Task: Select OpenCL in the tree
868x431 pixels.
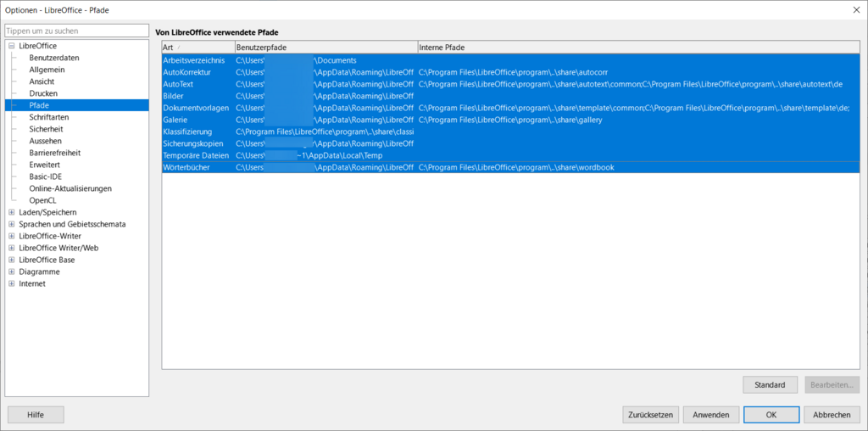Action: [42, 200]
